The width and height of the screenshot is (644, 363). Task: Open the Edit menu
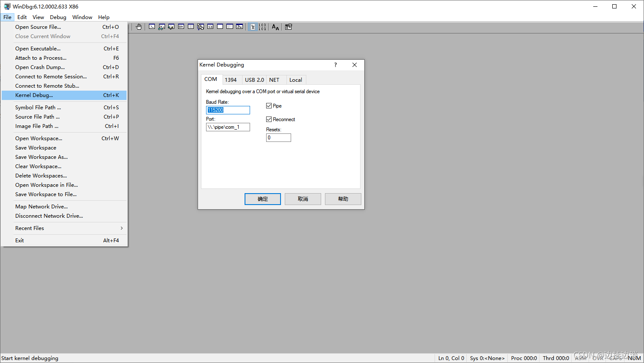[x=22, y=17]
